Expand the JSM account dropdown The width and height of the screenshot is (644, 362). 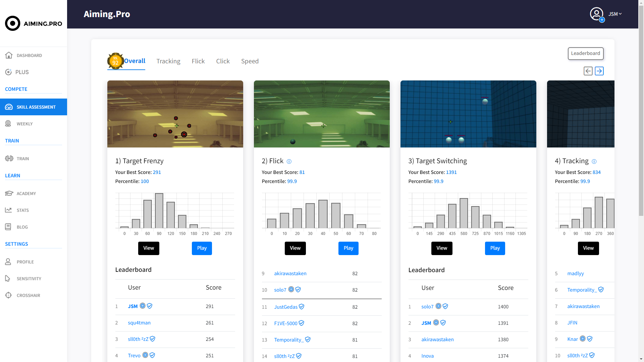(x=615, y=14)
